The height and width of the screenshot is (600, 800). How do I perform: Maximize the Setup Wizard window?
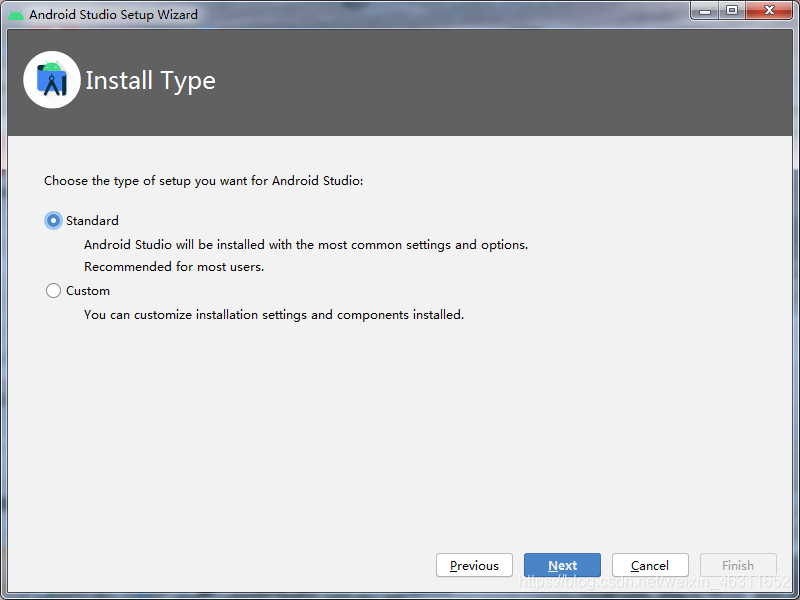click(x=732, y=10)
